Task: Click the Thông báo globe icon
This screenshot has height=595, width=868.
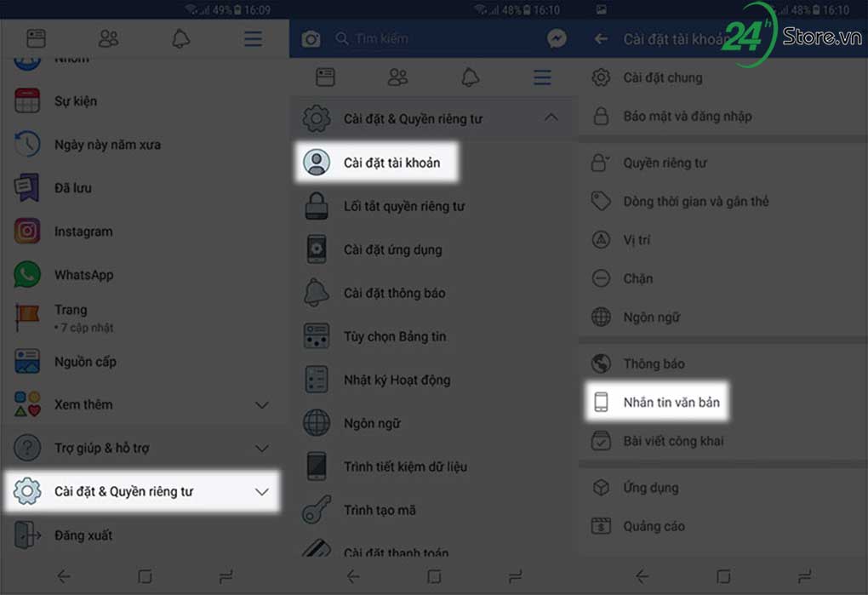Action: (601, 363)
